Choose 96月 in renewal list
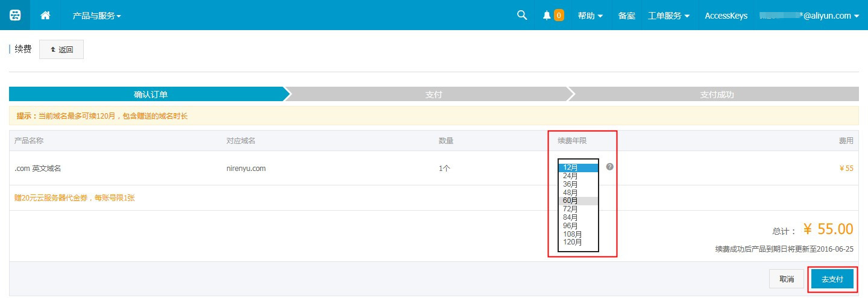868x298 pixels. coord(578,226)
